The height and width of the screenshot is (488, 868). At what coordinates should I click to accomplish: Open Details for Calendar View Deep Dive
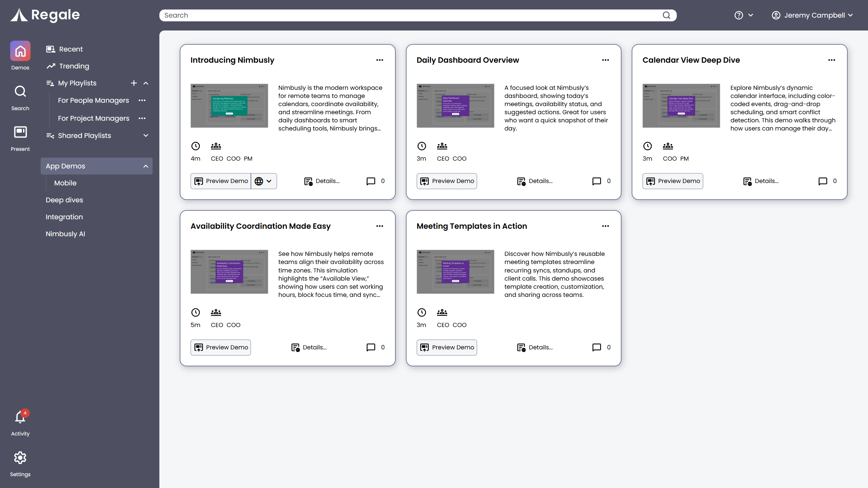coord(761,181)
